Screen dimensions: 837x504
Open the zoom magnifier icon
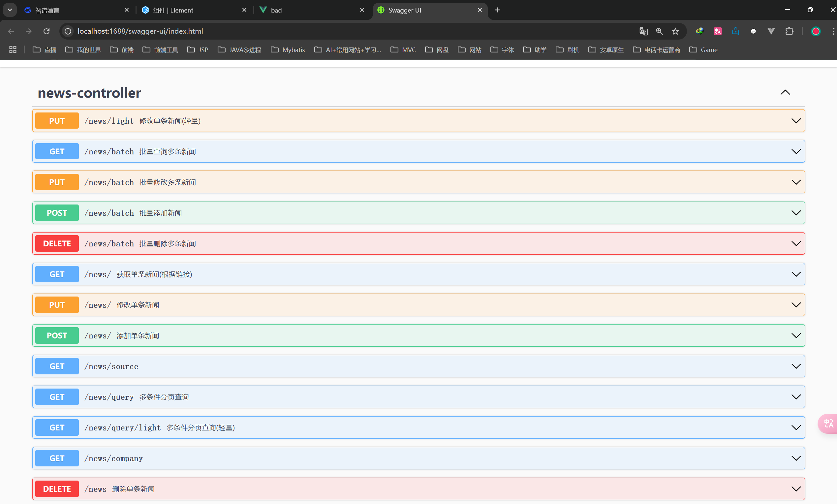point(660,31)
